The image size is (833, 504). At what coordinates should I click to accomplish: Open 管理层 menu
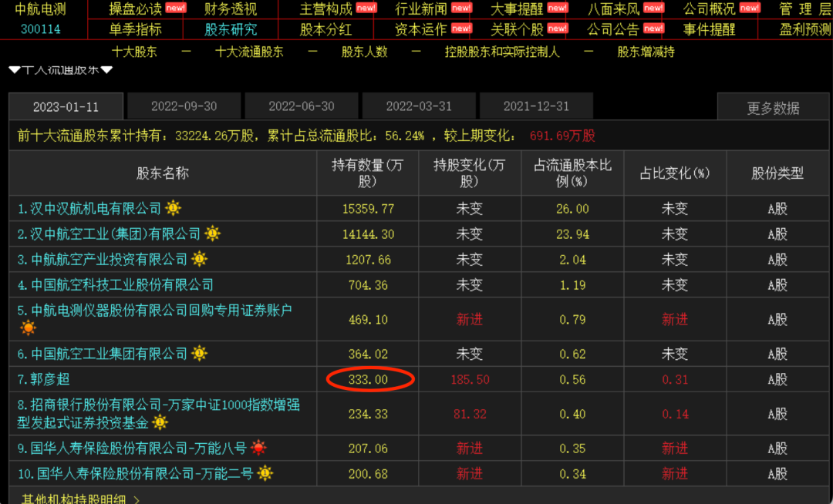pyautogui.click(x=805, y=9)
